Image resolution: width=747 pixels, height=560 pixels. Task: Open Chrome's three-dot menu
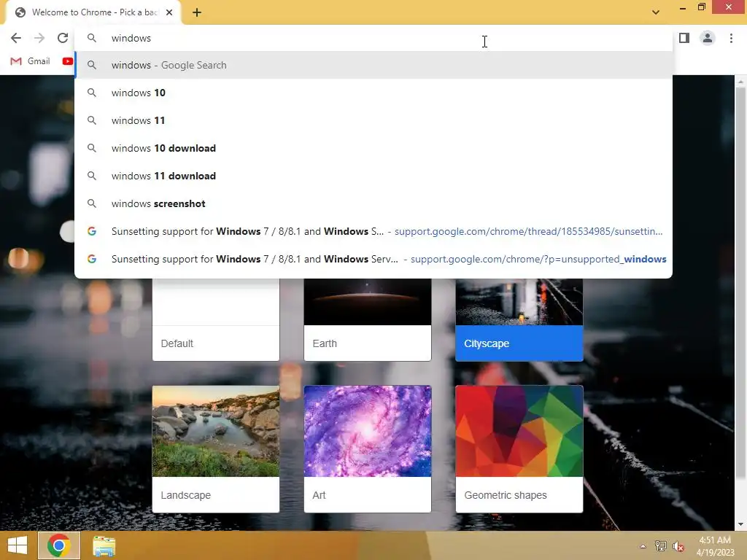[x=731, y=38]
